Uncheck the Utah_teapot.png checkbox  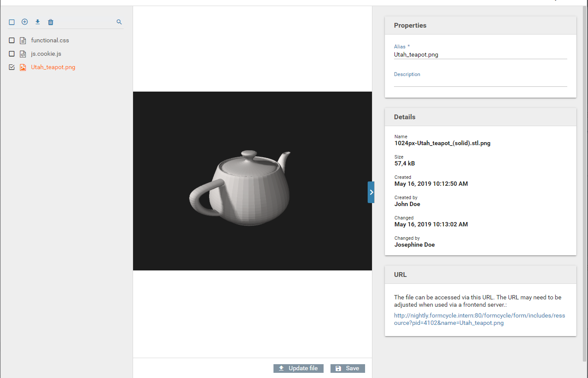(12, 67)
